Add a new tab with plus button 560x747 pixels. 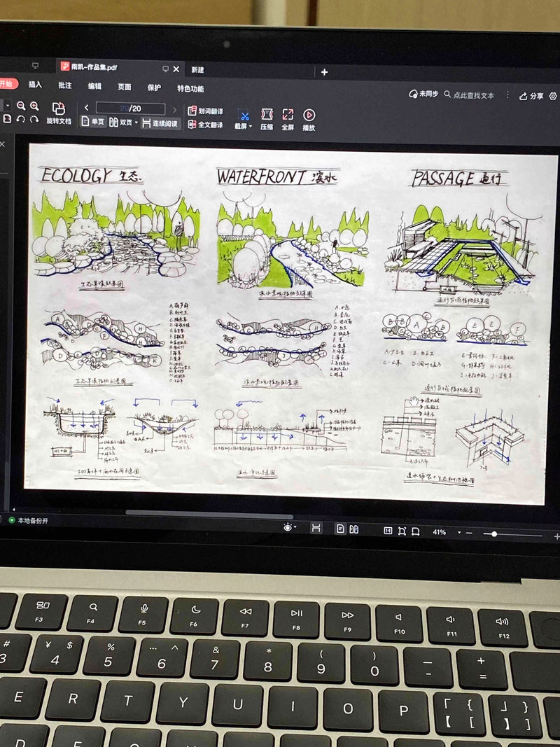tap(324, 72)
